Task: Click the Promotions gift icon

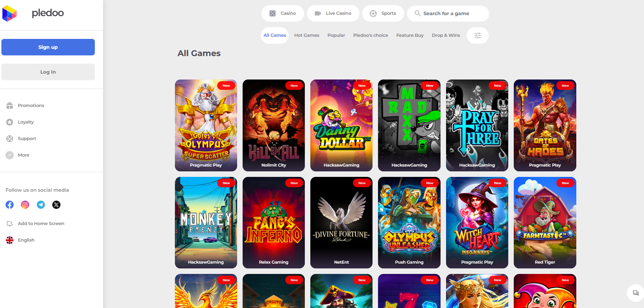Action: pyautogui.click(x=10, y=105)
